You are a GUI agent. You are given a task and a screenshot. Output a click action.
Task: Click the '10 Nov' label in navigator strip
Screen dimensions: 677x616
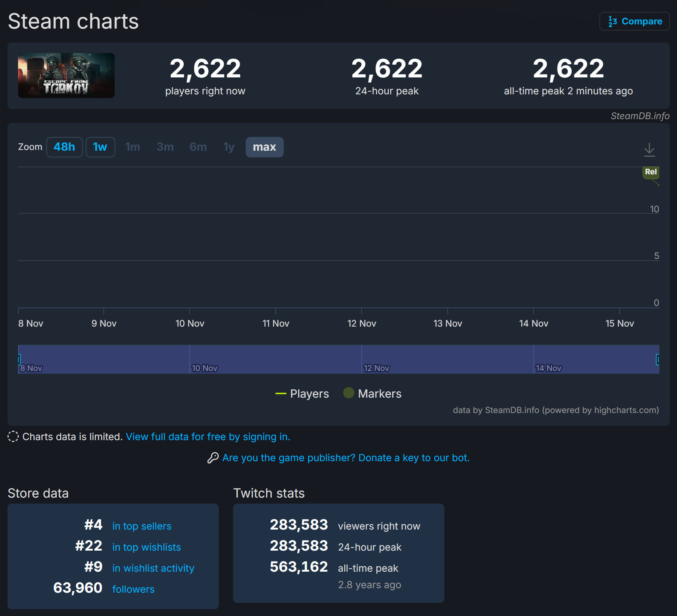pyautogui.click(x=204, y=368)
